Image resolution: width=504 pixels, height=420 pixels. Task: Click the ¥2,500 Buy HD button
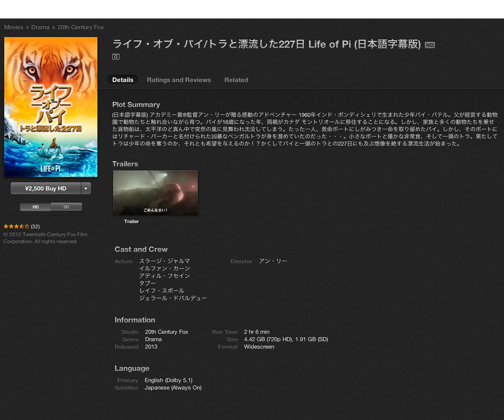tap(46, 188)
